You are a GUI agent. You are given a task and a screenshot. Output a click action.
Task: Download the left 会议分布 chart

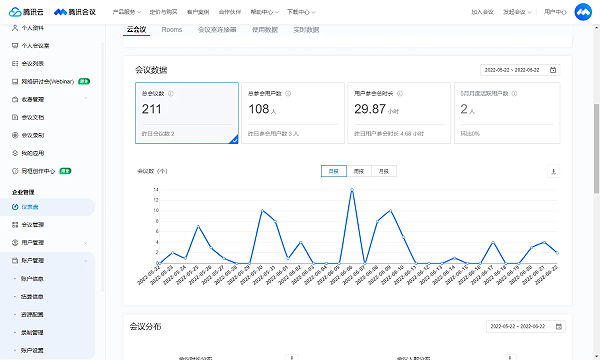[x=292, y=357]
